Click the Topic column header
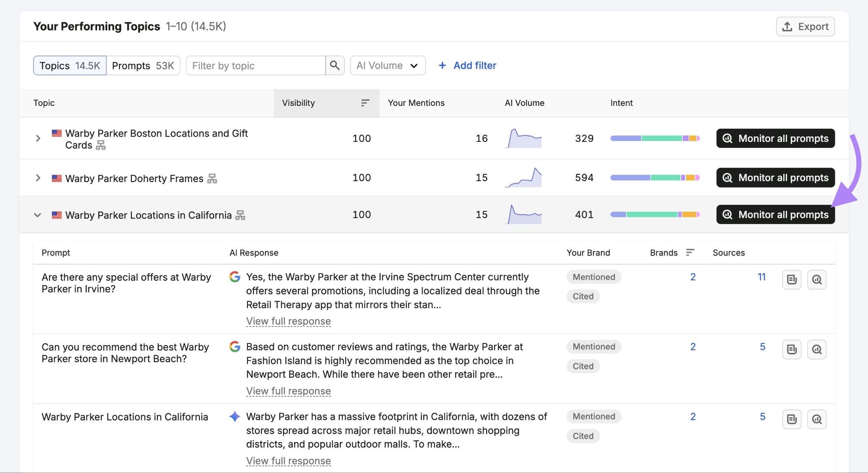Image resolution: width=868 pixels, height=473 pixels. (x=44, y=103)
